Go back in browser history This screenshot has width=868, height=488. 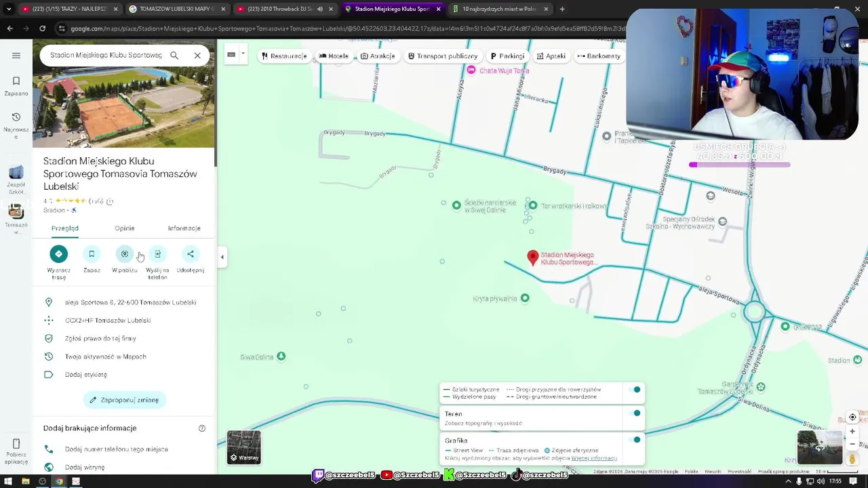tap(9, 28)
